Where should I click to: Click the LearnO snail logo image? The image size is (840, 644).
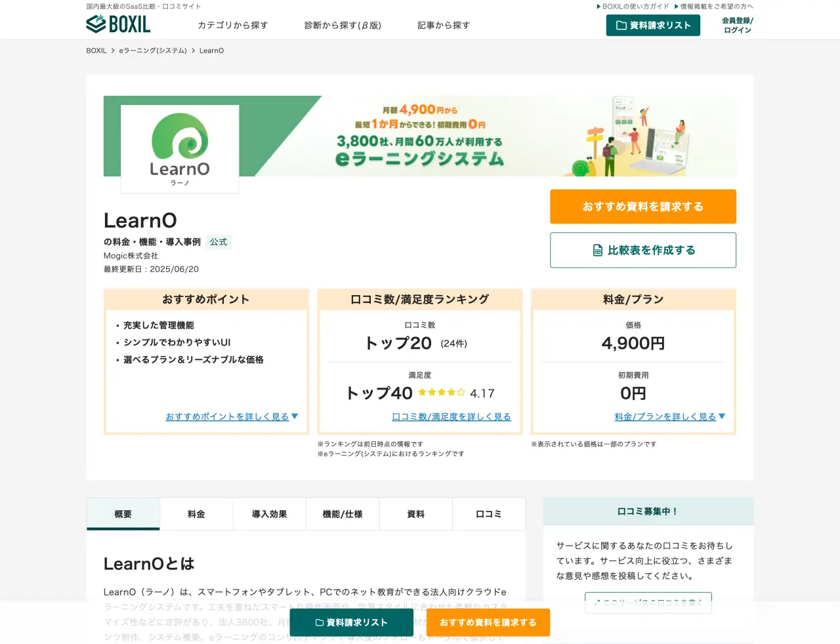click(x=180, y=149)
